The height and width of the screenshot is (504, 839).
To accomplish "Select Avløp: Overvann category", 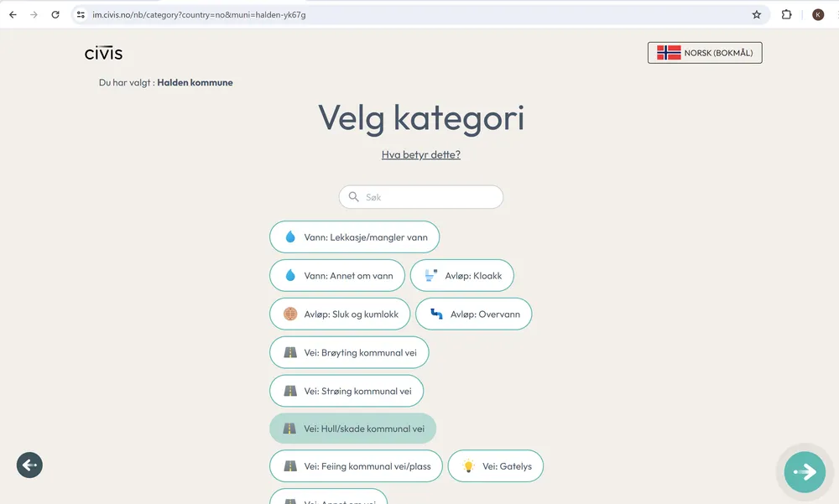I will pos(473,314).
